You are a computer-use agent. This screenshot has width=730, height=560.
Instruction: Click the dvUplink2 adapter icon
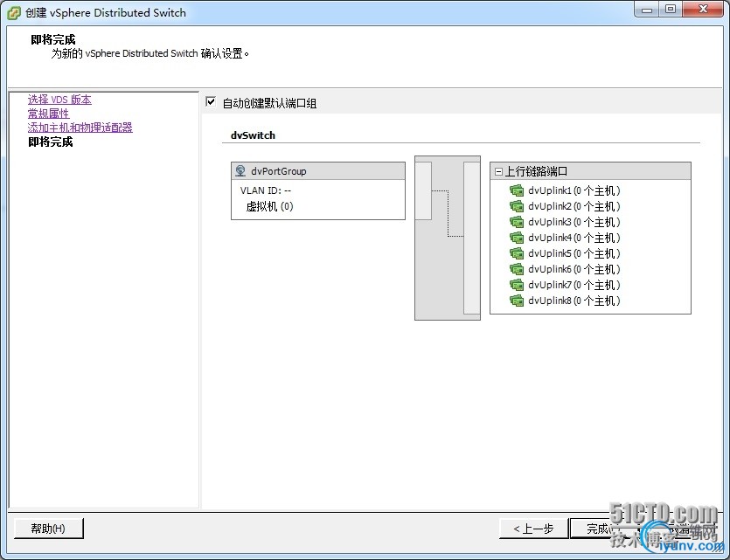(517, 206)
